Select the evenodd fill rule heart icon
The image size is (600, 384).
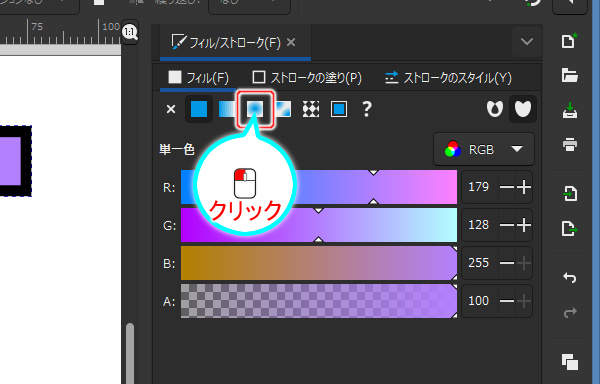(495, 109)
